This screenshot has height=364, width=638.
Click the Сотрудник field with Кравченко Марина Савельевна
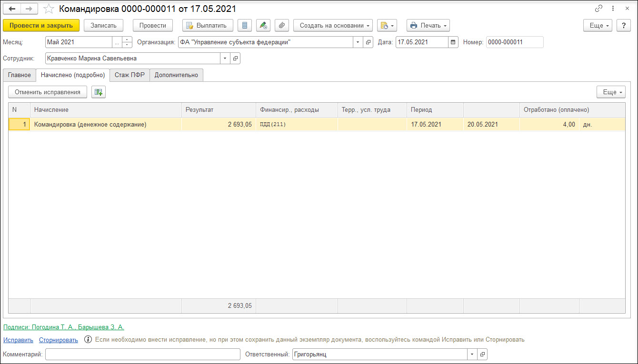tap(133, 58)
